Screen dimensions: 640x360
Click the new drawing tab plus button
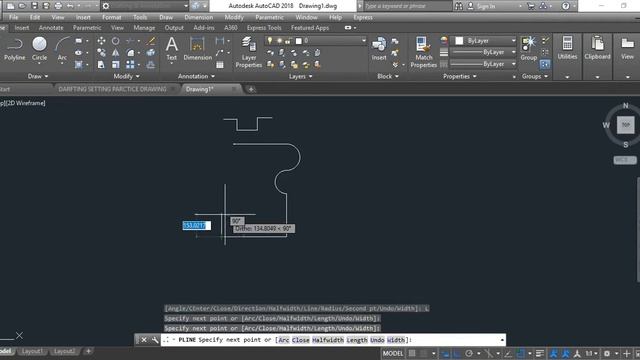[251, 89]
